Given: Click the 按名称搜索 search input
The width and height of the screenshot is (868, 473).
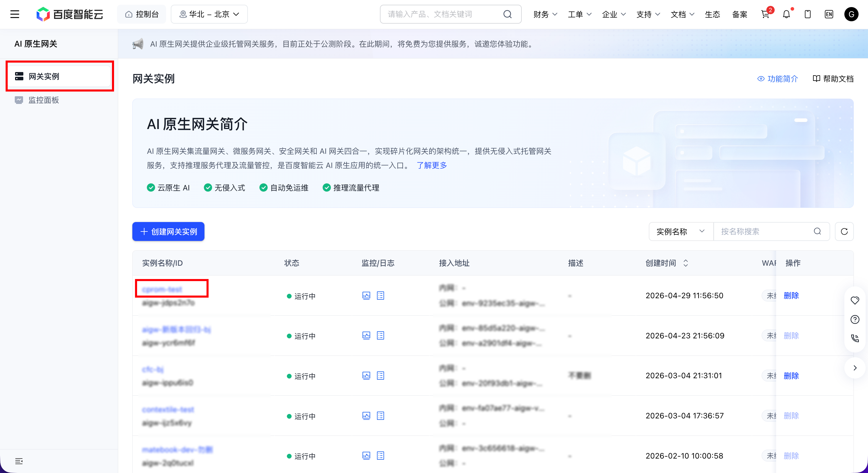Looking at the screenshot, I should tap(771, 231).
